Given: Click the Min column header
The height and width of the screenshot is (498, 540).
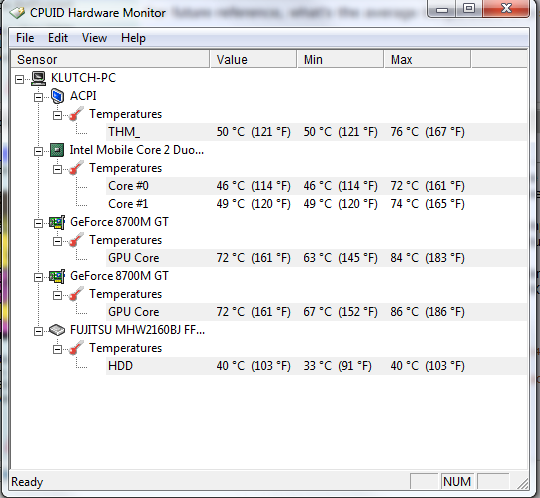Looking at the screenshot, I should point(341,60).
